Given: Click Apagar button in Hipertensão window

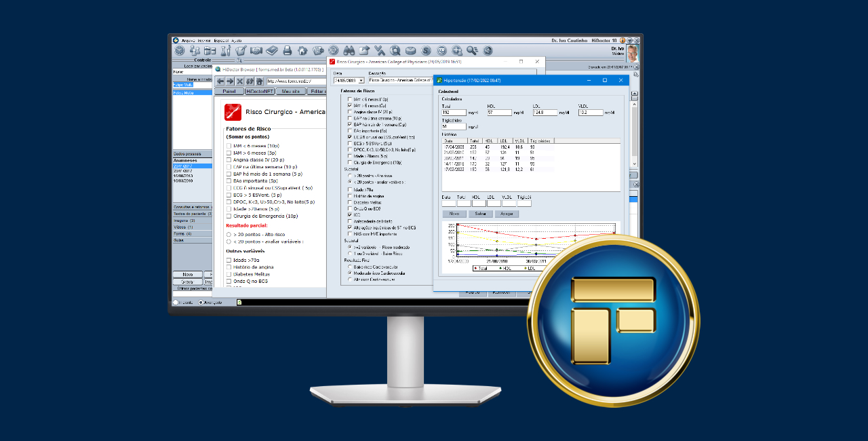Looking at the screenshot, I should click(507, 214).
